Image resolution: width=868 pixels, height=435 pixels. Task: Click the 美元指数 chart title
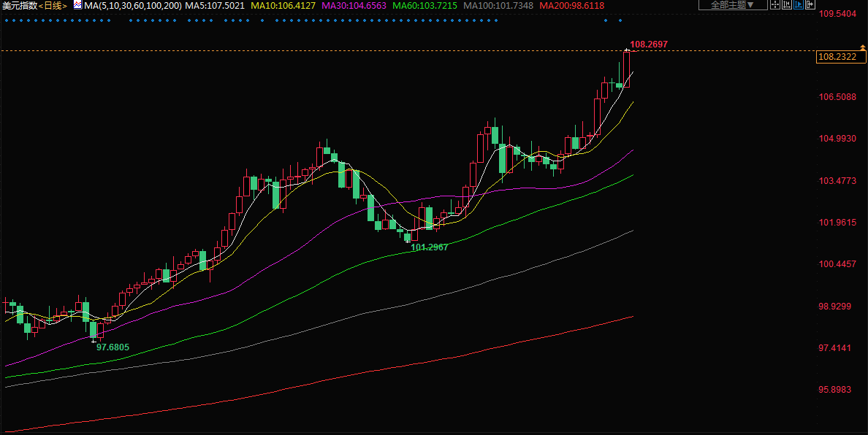[x=18, y=6]
